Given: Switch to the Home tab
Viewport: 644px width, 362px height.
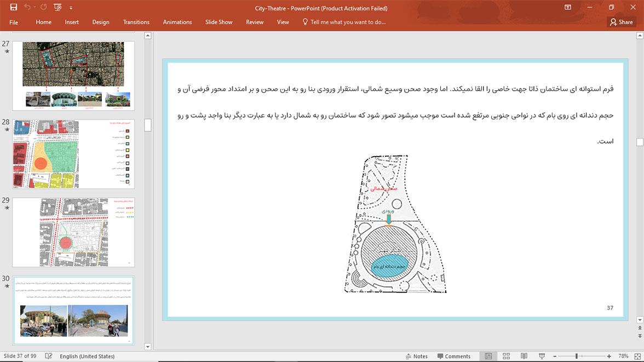Looking at the screenshot, I should click(44, 22).
